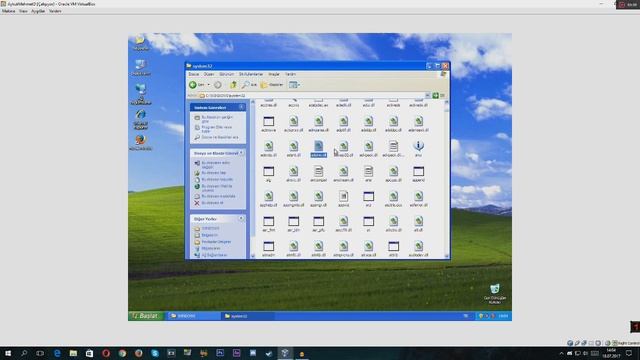Click the publish file to Web link
This screenshot has width=640, height=360.
pos(213,188)
